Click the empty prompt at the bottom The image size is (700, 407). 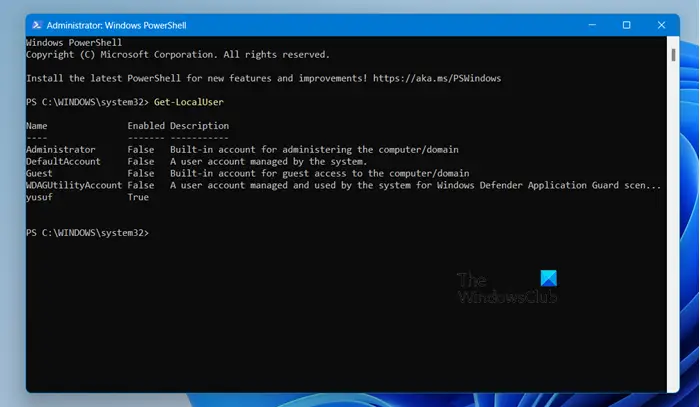click(x=87, y=233)
